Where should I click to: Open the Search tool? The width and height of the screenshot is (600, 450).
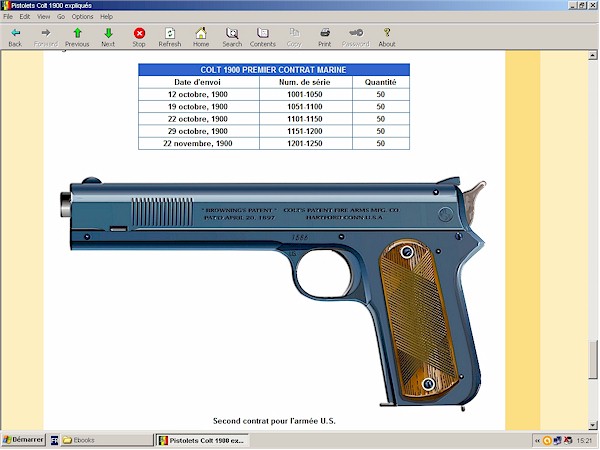232,33
